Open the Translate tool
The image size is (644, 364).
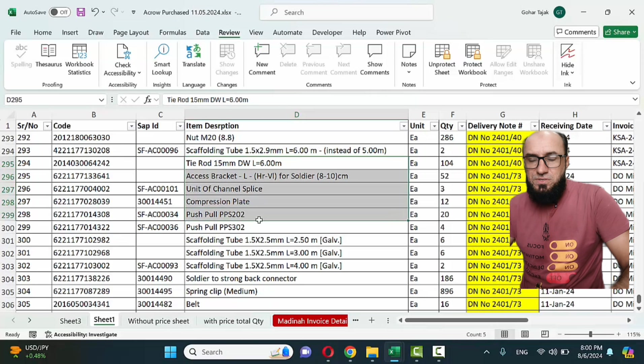click(194, 56)
